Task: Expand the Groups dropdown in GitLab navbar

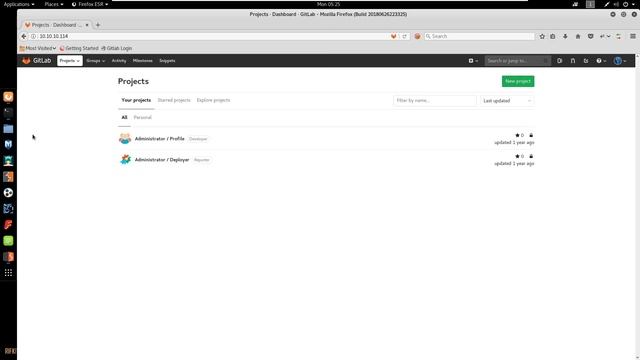Action: point(96,61)
